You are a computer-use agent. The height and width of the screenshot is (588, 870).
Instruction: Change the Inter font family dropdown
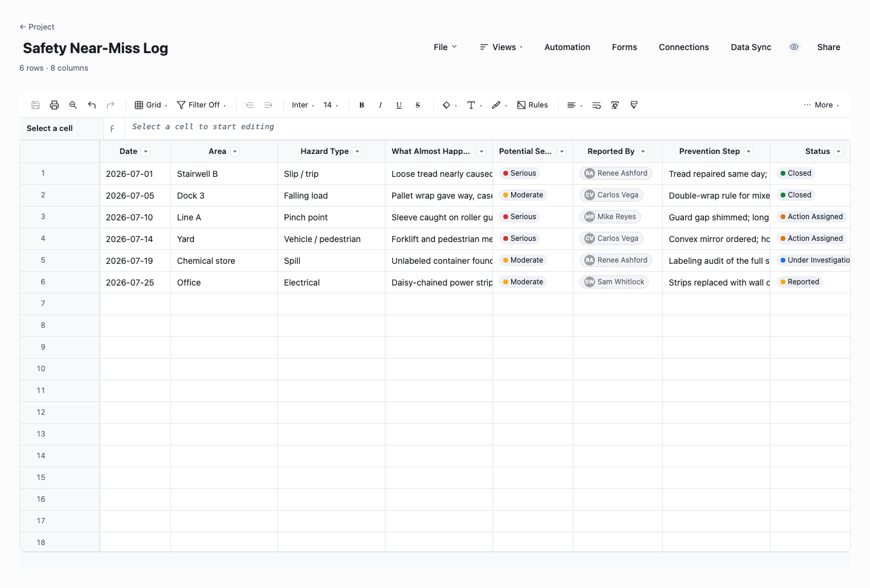point(303,105)
